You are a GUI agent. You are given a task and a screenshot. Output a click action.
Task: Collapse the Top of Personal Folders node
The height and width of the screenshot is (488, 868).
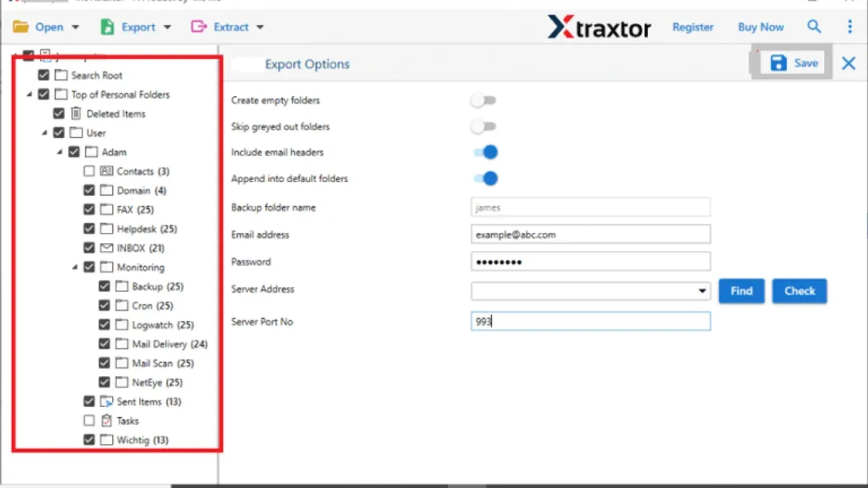pos(29,95)
